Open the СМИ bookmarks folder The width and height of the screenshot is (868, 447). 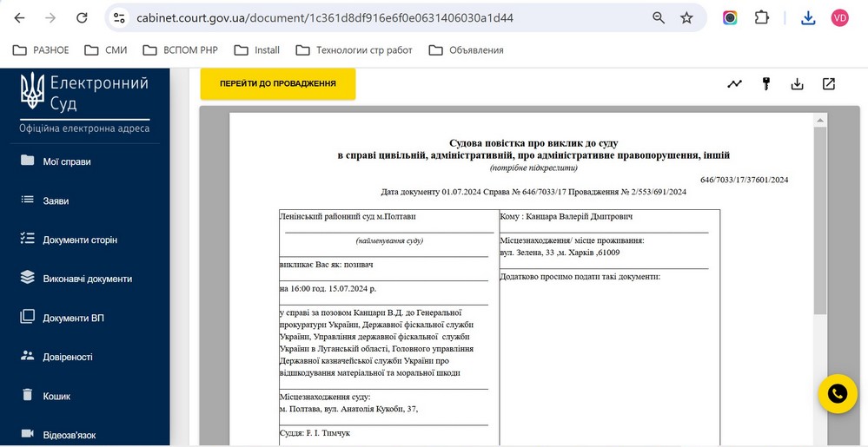pos(106,50)
